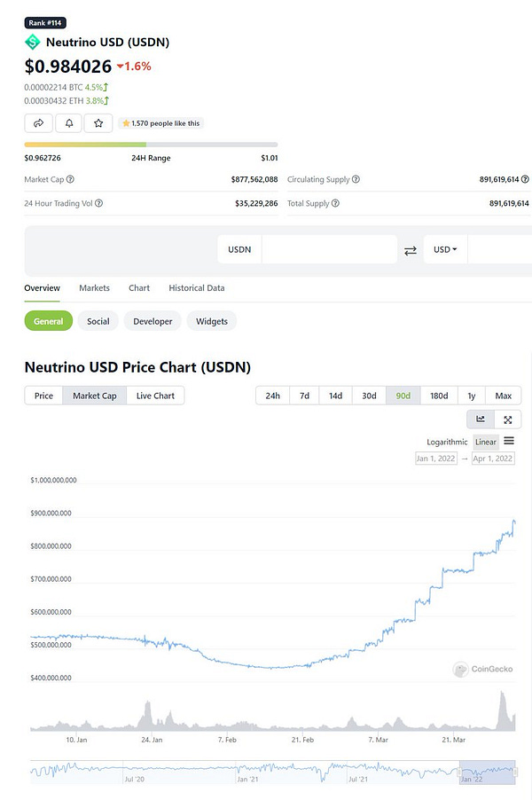
Task: Click the Jan 1, 2022 start date field
Action: (436, 459)
